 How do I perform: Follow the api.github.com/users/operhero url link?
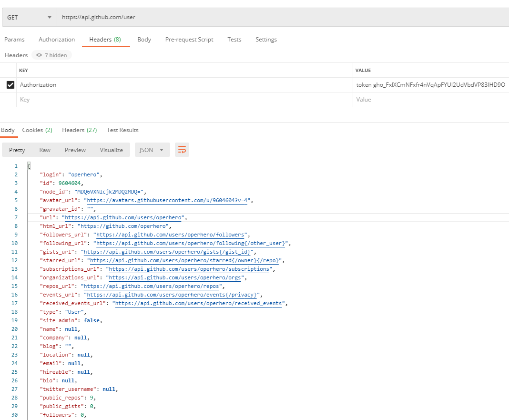pyautogui.click(x=123, y=218)
